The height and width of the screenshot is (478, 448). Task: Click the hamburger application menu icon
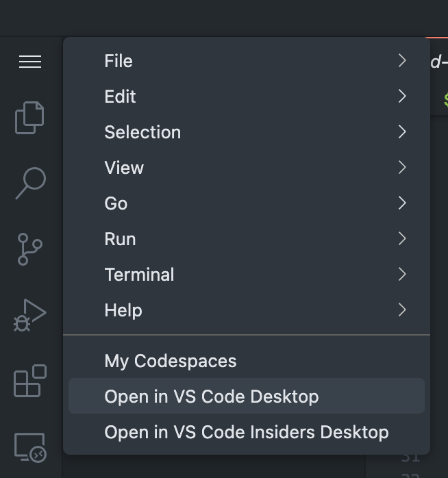click(30, 62)
